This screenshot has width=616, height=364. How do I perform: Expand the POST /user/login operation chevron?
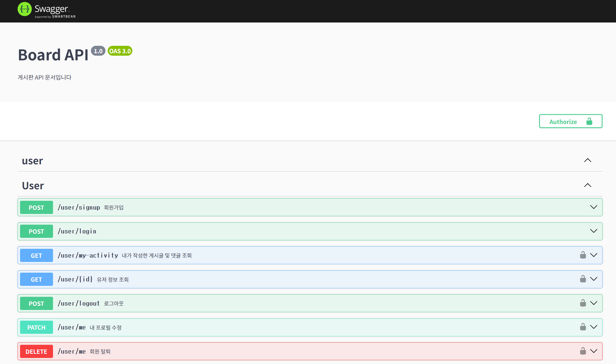tap(594, 231)
